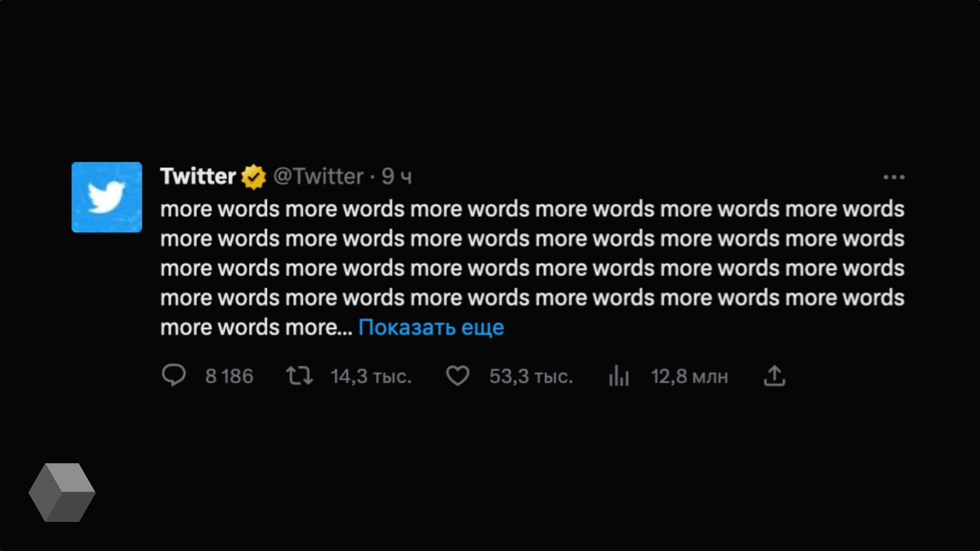Click the gold verified badge next to Twitter
Screen dimensions: 980x551
coord(254,177)
